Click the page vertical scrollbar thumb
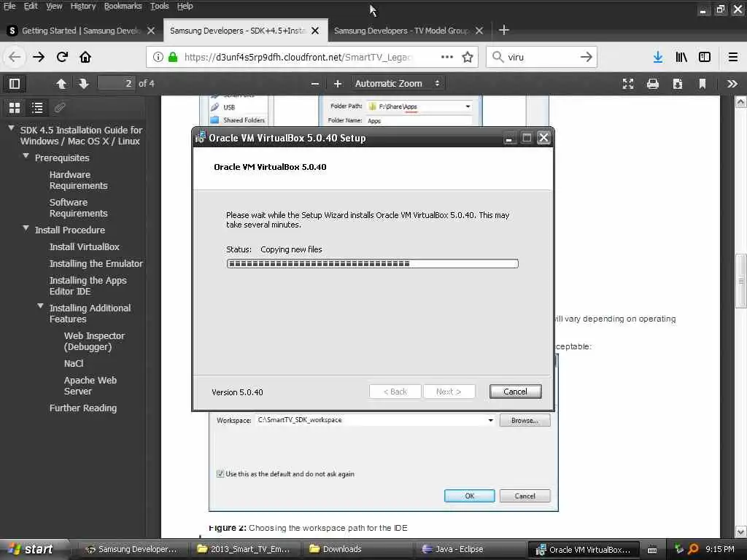Image resolution: width=747 pixels, height=560 pixels. [x=741, y=281]
